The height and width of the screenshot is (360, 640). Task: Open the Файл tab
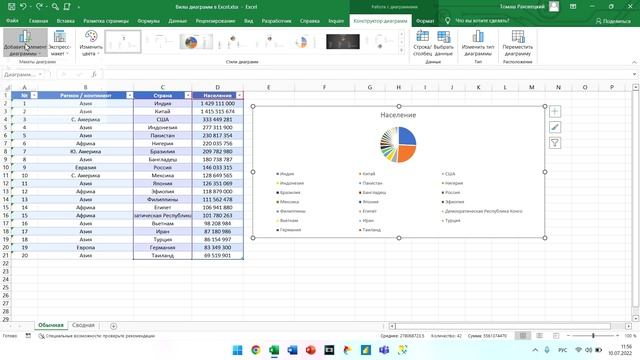coord(12,20)
